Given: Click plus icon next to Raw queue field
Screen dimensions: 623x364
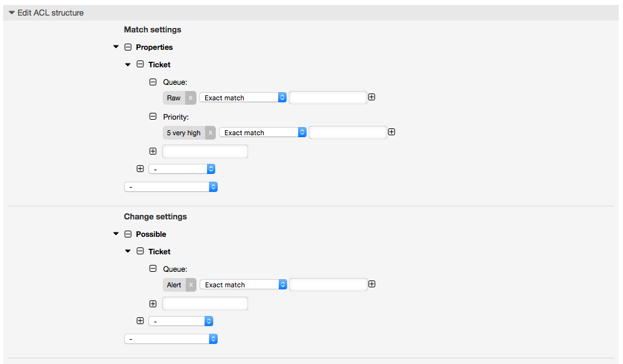Looking at the screenshot, I should pyautogui.click(x=372, y=97).
